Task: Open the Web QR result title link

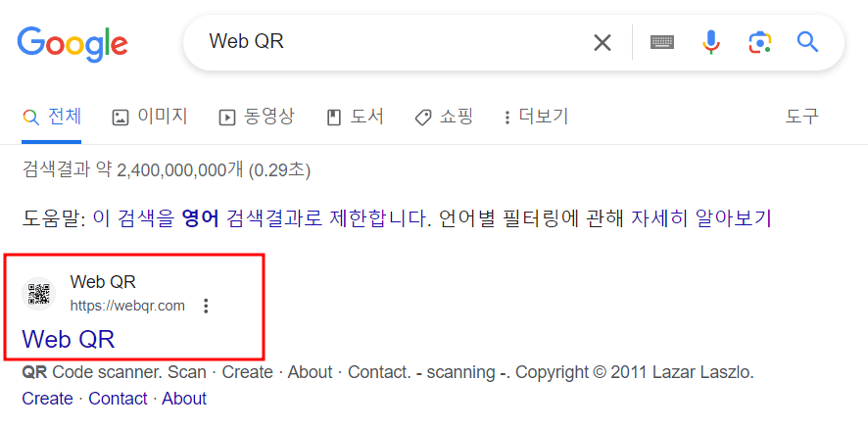Action: 69,339
